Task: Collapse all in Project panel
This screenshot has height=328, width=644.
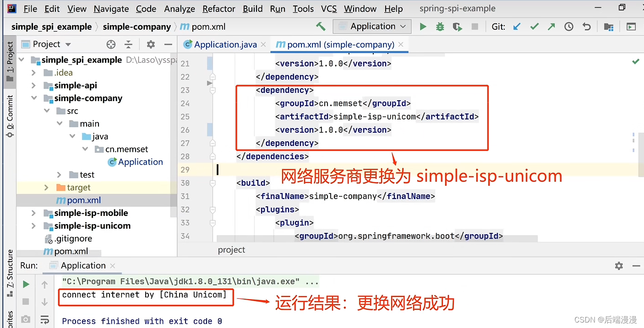Action: [x=129, y=44]
